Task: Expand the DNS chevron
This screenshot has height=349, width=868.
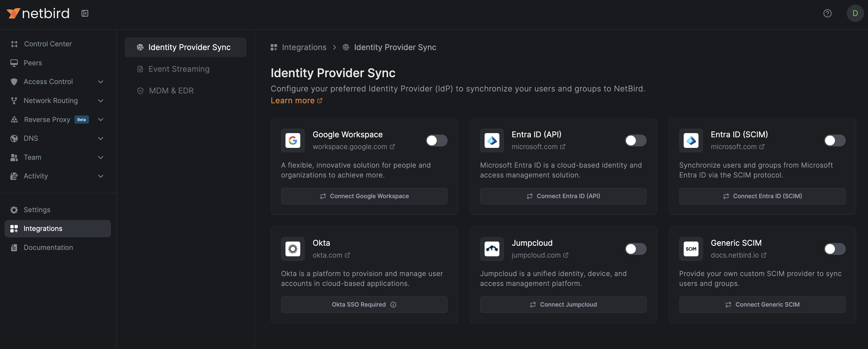Action: (100, 138)
